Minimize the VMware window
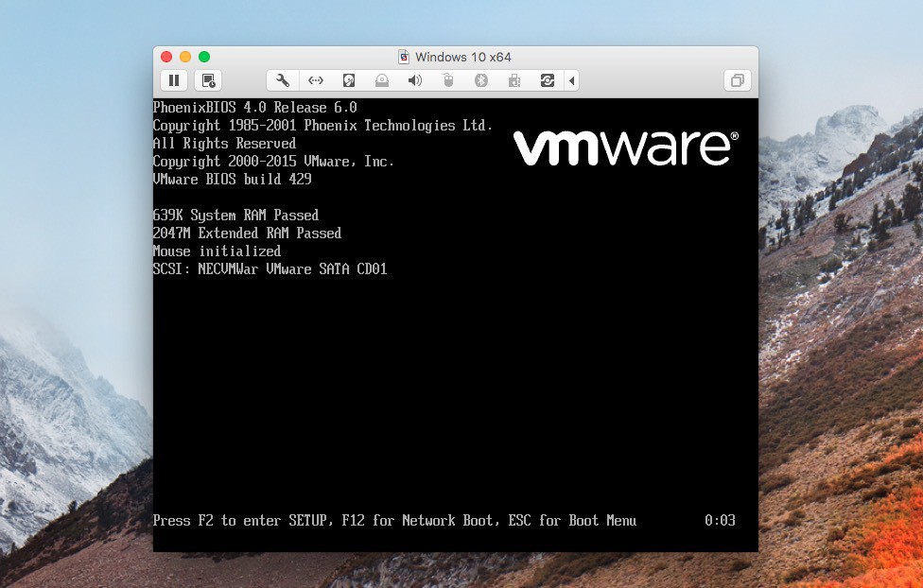Screen dimensions: 923x588 [x=185, y=57]
